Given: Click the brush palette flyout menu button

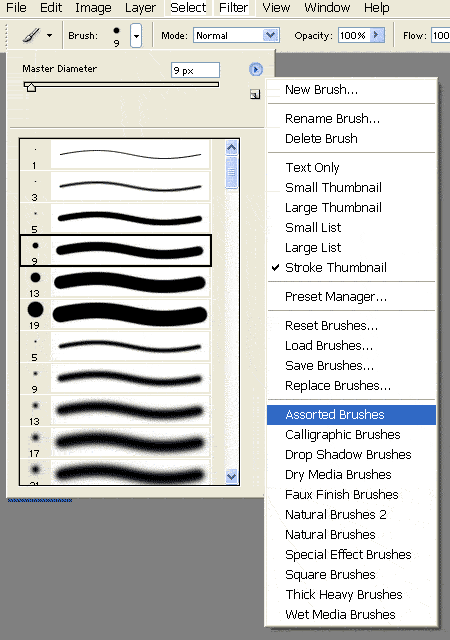Looking at the screenshot, I should pyautogui.click(x=256, y=69).
